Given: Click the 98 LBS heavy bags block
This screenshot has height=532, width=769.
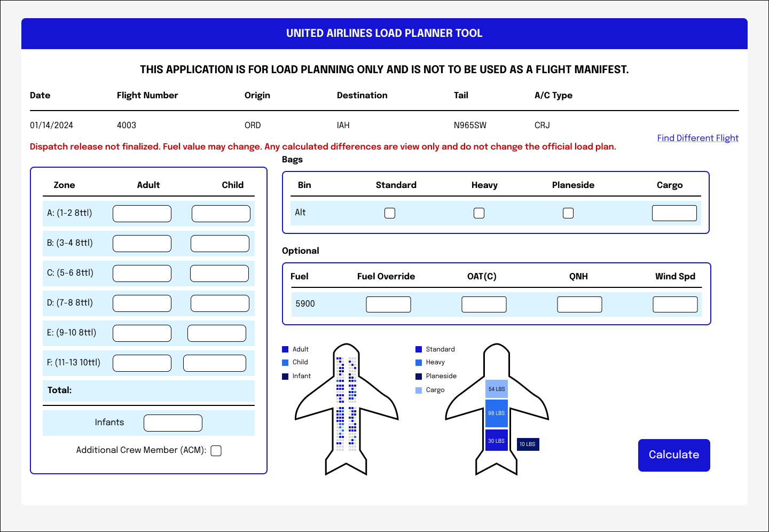Looking at the screenshot, I should coord(497,413).
